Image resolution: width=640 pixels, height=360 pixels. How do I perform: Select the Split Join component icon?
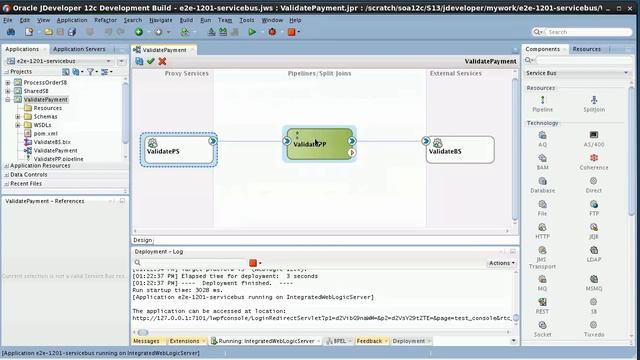(x=594, y=104)
